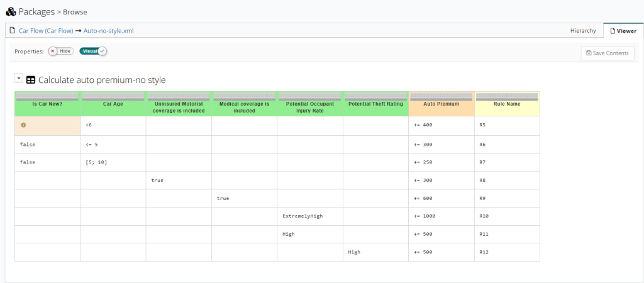
Task: Click the += 300 cell in R6 row
Action: pos(441,145)
